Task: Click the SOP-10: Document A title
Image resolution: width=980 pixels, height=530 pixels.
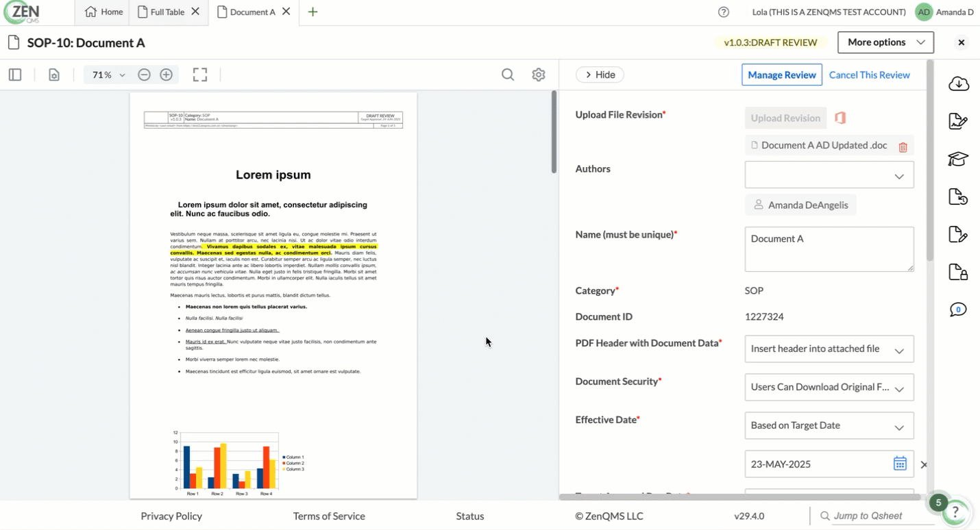Action: click(x=86, y=42)
